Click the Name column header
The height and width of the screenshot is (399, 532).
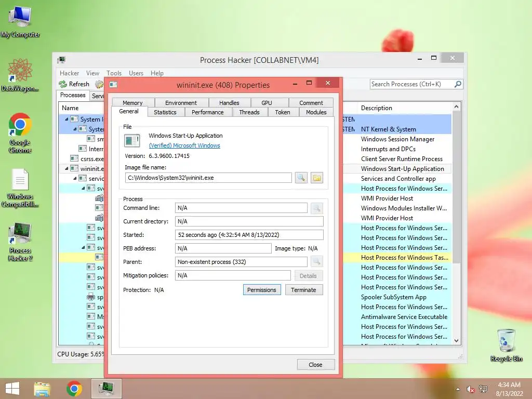tap(70, 108)
